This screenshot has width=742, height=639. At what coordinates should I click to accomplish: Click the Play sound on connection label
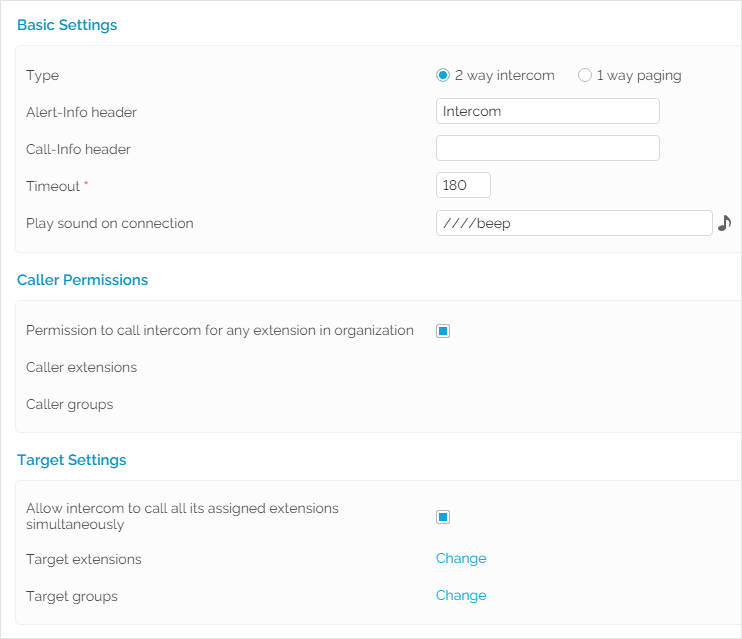pos(109,223)
